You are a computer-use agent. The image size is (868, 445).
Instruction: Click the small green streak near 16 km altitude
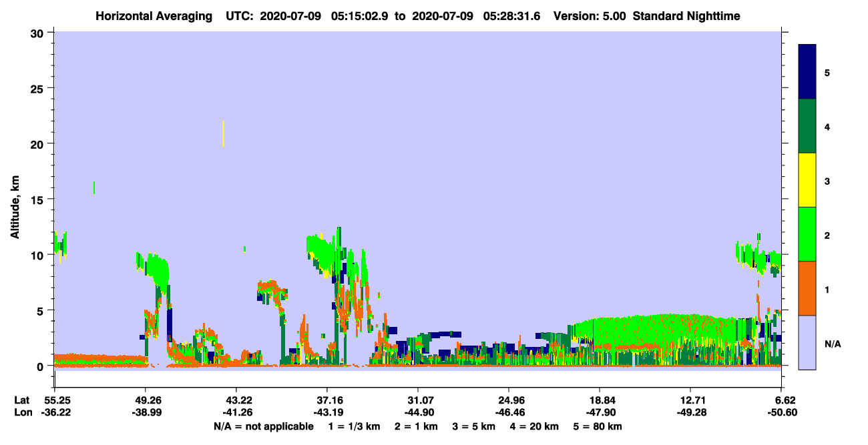(94, 187)
